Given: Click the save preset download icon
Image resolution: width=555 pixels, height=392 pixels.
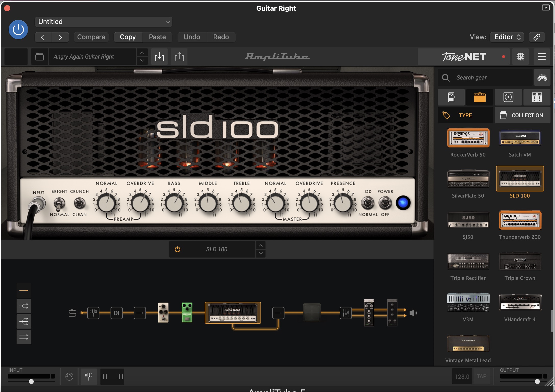Looking at the screenshot, I should [x=159, y=57].
